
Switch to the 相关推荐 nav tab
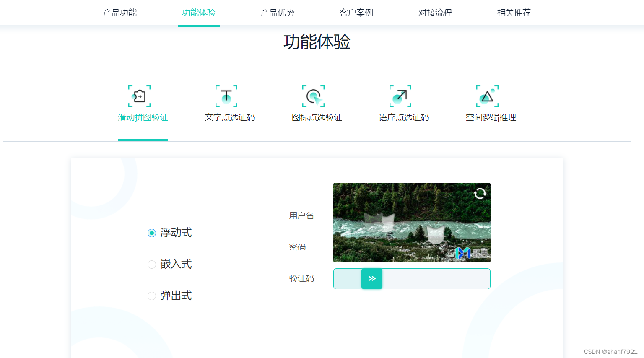click(514, 13)
